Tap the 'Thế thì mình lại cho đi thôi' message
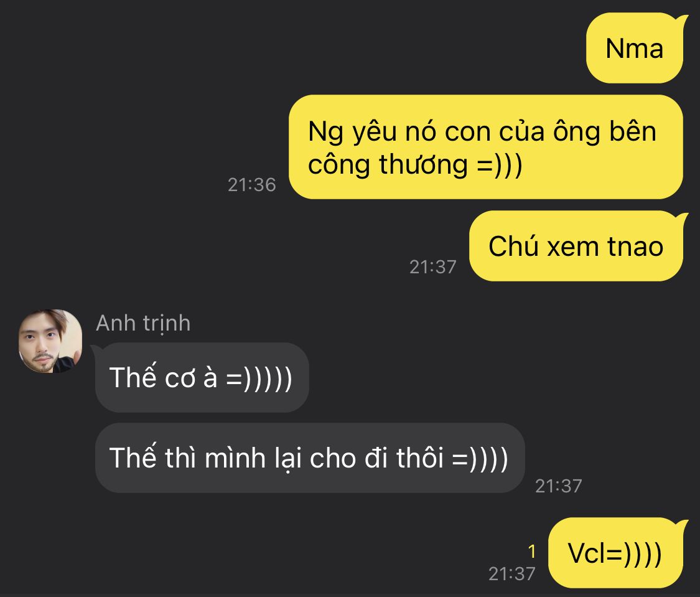 (x=310, y=458)
